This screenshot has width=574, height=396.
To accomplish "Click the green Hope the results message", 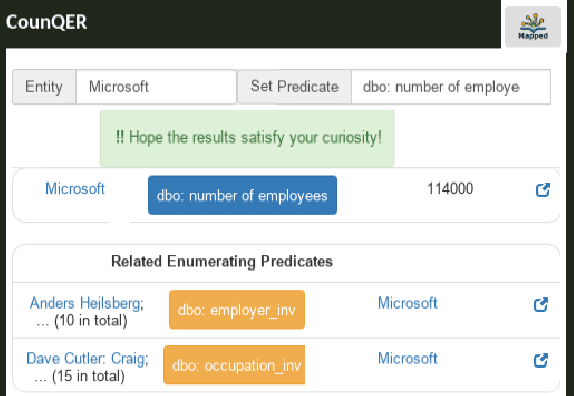I will (247, 138).
